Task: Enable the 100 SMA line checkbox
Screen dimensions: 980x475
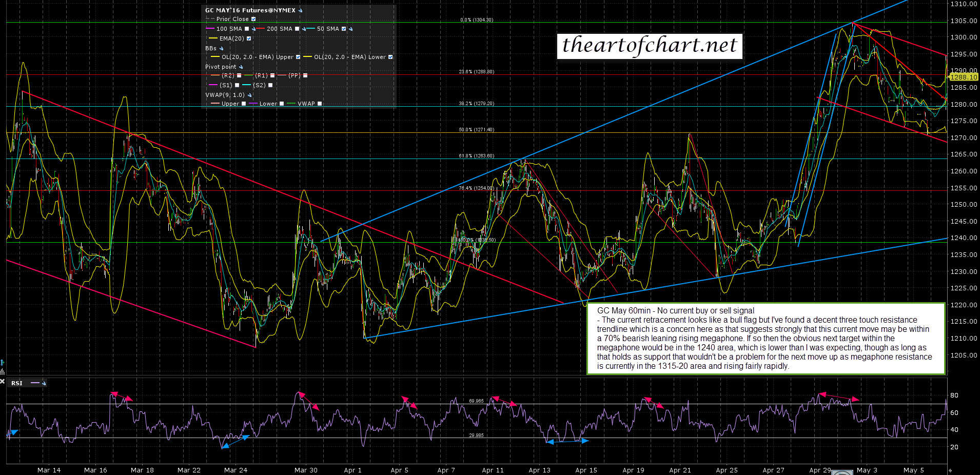Action: coord(247,29)
